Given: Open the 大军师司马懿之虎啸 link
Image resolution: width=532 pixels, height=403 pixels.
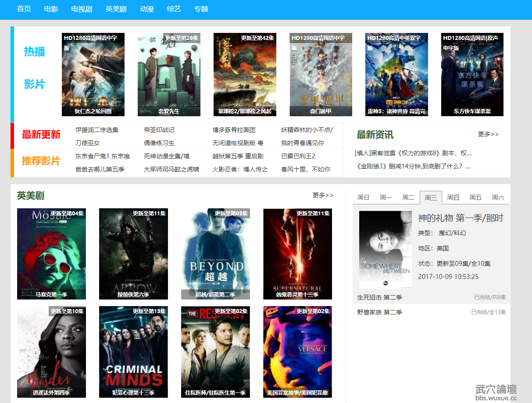Looking at the screenshot, I should (171, 169).
